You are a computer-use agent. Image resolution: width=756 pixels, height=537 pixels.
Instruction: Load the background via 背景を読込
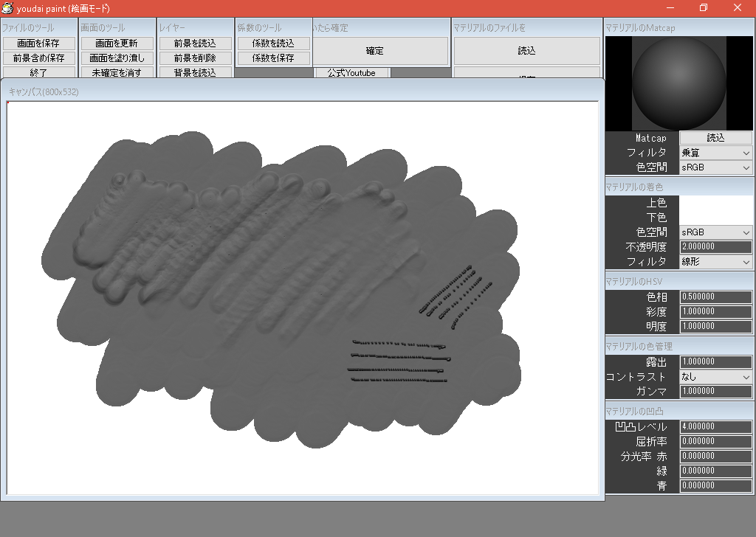[x=194, y=72]
